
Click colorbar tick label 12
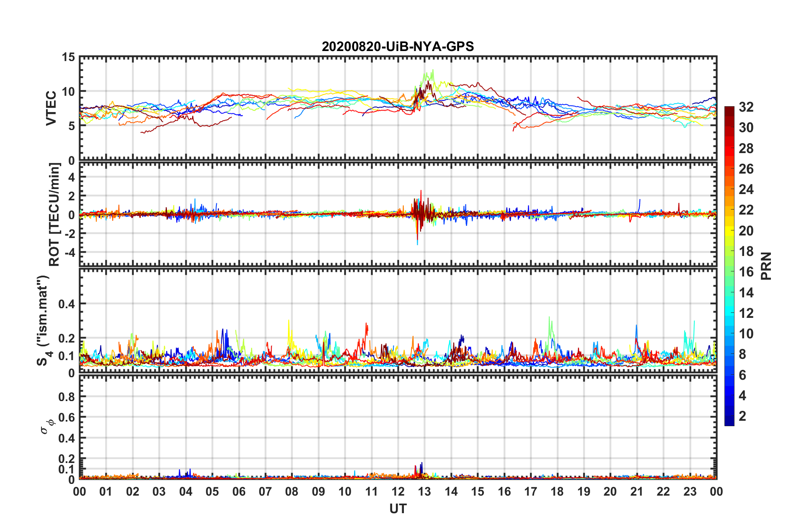pyautogui.click(x=746, y=313)
